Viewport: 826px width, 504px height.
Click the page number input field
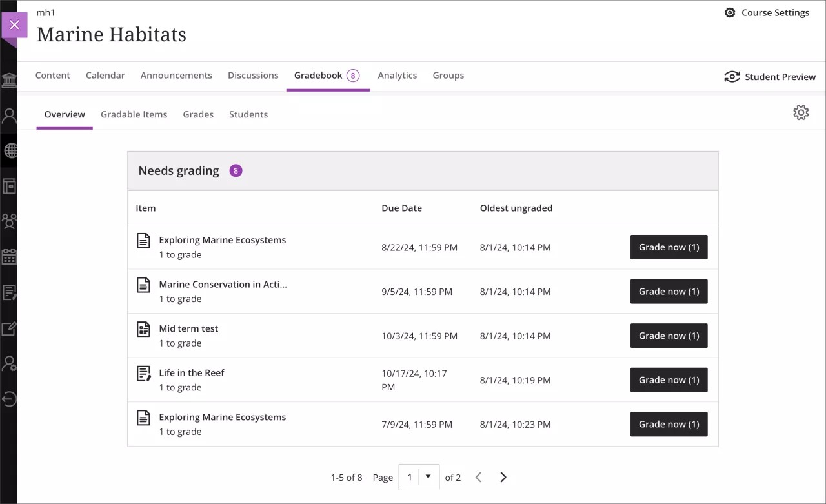tap(410, 477)
